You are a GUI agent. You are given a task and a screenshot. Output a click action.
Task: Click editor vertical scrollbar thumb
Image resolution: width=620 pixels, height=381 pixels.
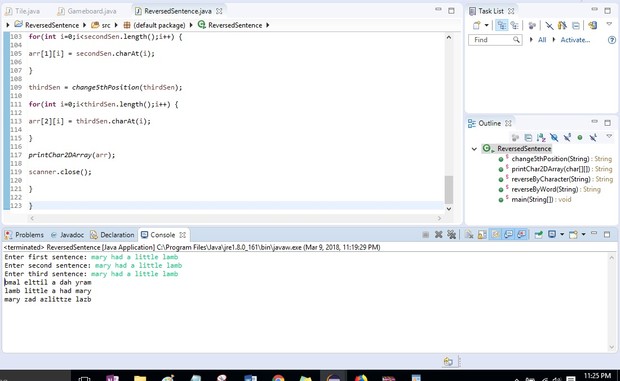click(449, 189)
